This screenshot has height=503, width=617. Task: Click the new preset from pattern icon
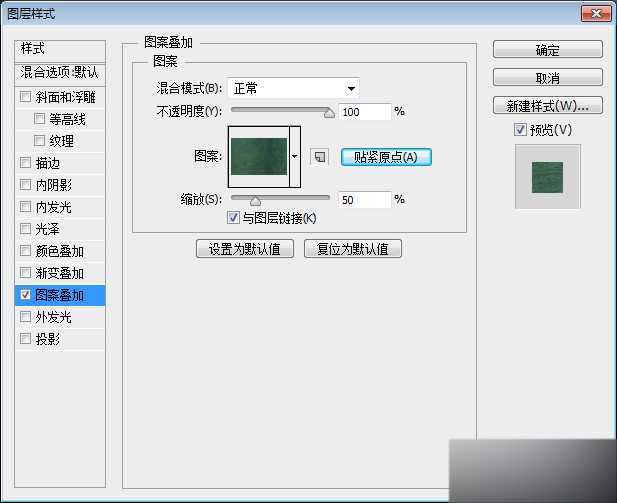click(320, 157)
